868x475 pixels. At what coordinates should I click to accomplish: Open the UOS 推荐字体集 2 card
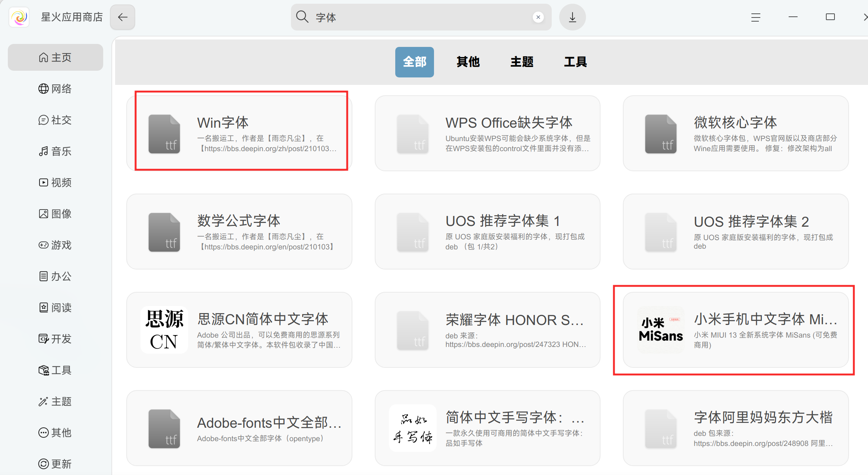click(x=736, y=232)
